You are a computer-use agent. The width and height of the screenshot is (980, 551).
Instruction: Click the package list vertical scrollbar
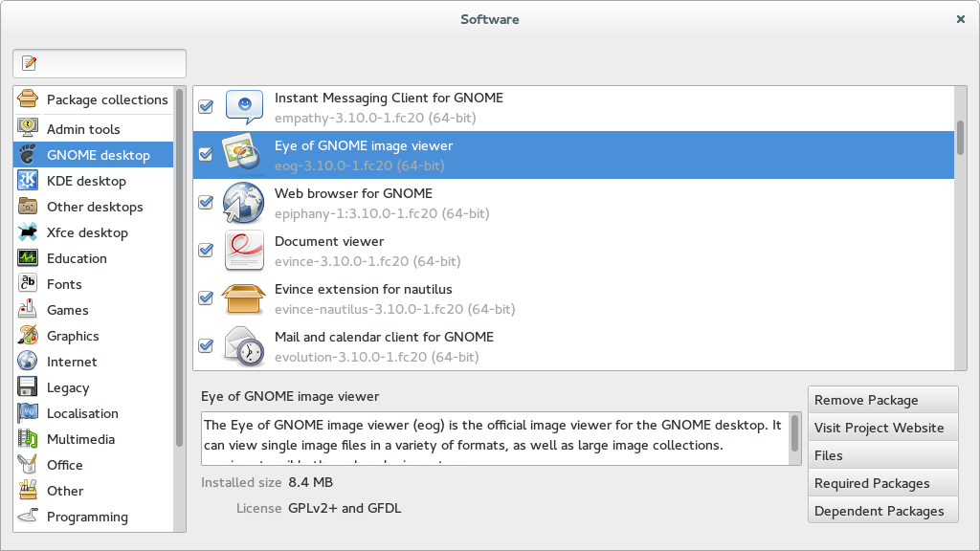(960, 139)
